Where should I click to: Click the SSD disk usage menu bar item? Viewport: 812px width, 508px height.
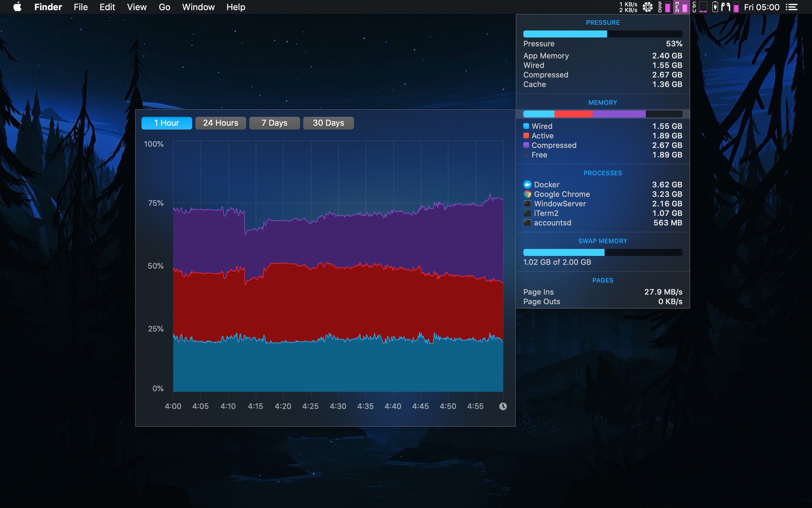click(x=664, y=7)
